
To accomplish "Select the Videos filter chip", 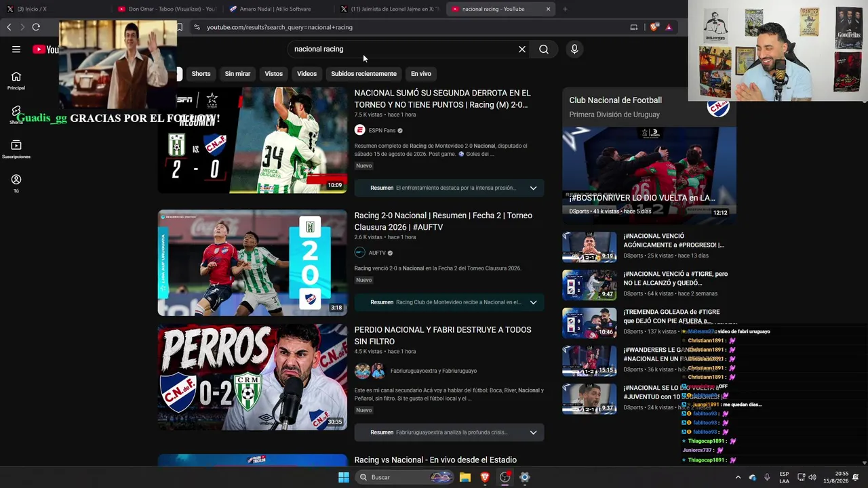I will point(307,74).
